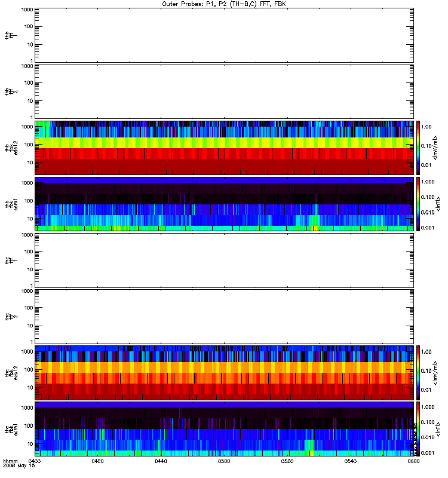Click the <|nT|> unit label on thc colorbar
448x478 pixels.
(x=438, y=429)
